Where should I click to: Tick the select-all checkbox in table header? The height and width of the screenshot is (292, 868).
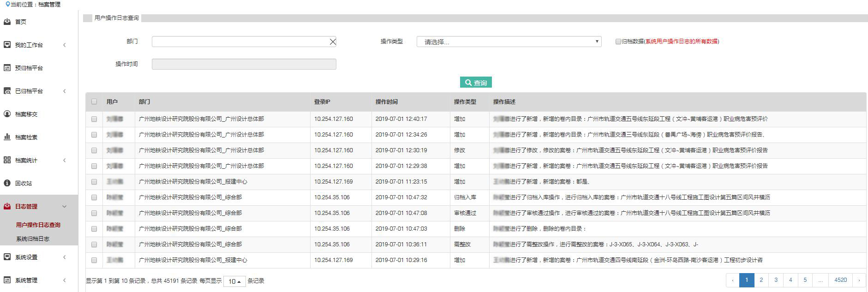(94, 102)
